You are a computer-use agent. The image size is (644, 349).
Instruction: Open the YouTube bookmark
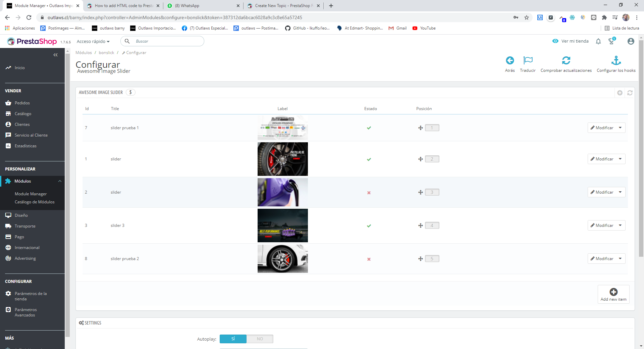tap(424, 28)
